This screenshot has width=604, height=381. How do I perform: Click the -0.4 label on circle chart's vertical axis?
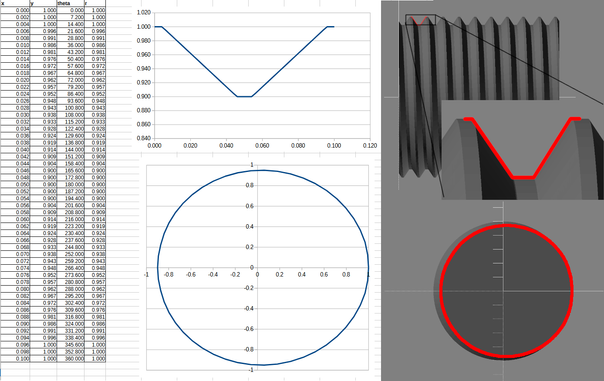click(250, 309)
